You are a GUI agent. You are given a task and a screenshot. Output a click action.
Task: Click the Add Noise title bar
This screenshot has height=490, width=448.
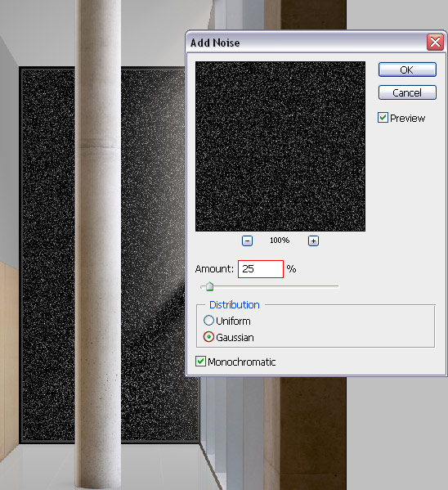[307, 43]
